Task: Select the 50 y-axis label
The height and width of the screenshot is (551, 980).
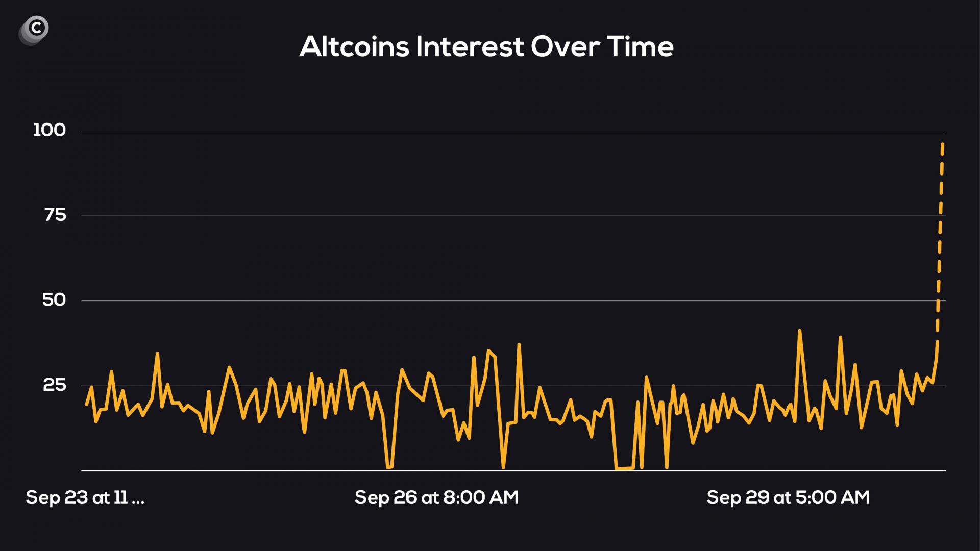Action: pos(54,300)
